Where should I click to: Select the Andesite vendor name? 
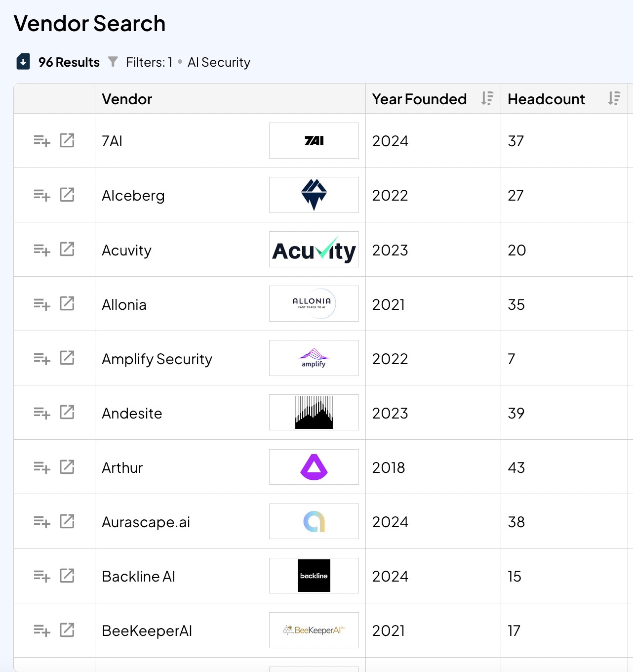[132, 413]
